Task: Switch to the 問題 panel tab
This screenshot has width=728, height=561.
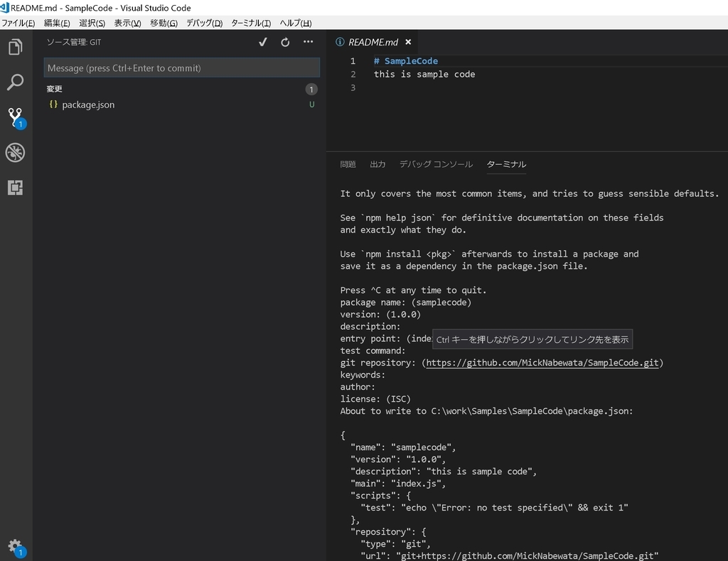Action: 348,164
